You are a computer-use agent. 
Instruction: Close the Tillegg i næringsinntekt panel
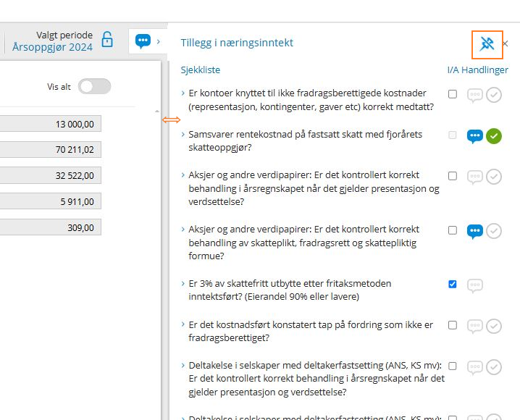click(506, 43)
